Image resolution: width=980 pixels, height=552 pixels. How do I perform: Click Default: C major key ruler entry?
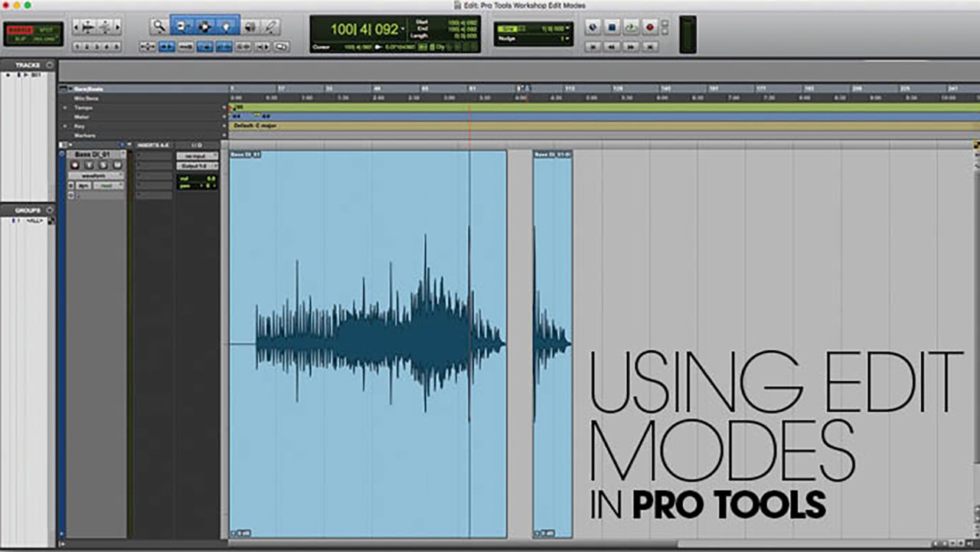click(x=256, y=126)
